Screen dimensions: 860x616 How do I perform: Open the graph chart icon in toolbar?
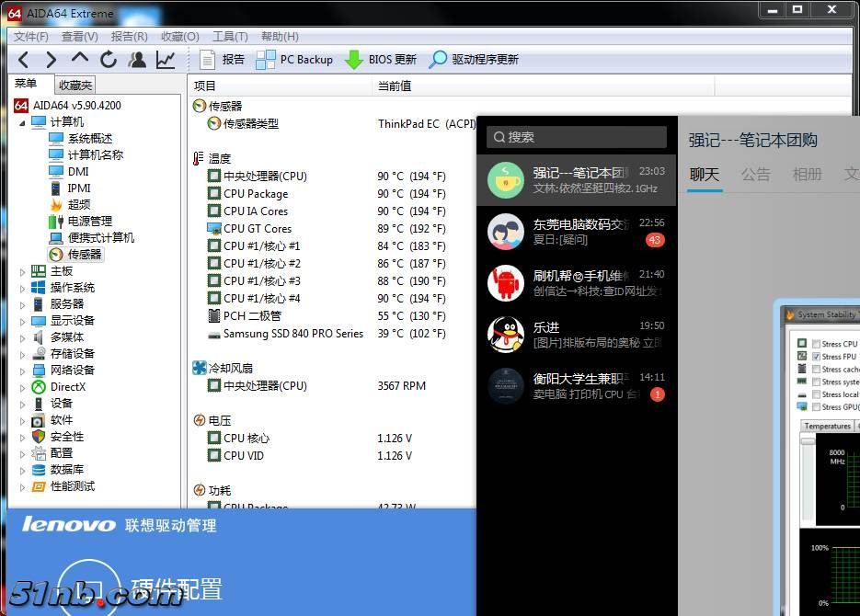(166, 59)
